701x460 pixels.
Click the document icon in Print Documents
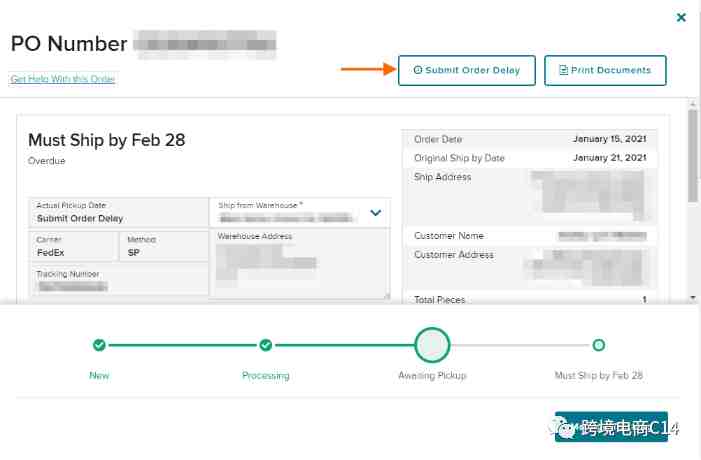pos(564,70)
